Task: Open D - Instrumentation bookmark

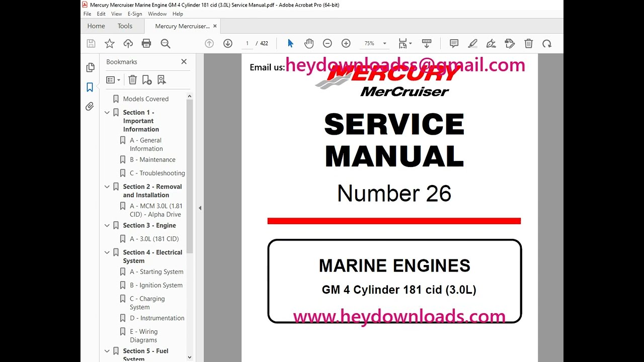Action: (x=157, y=318)
